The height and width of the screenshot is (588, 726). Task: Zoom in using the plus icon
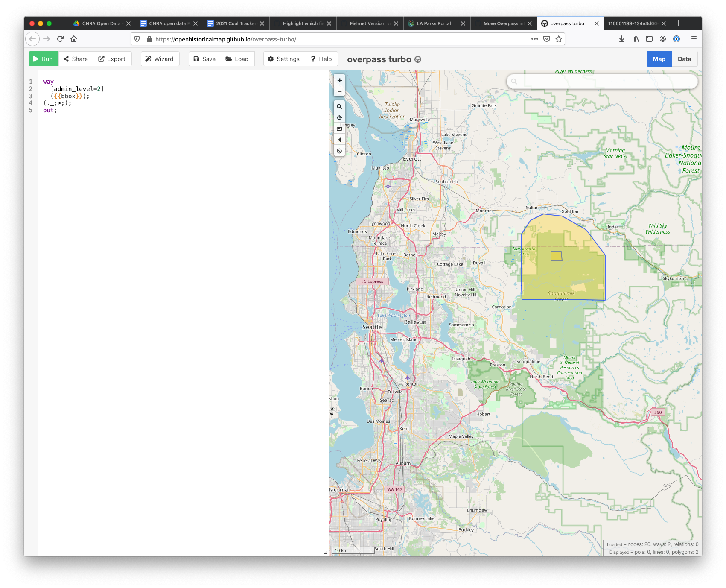tap(339, 80)
